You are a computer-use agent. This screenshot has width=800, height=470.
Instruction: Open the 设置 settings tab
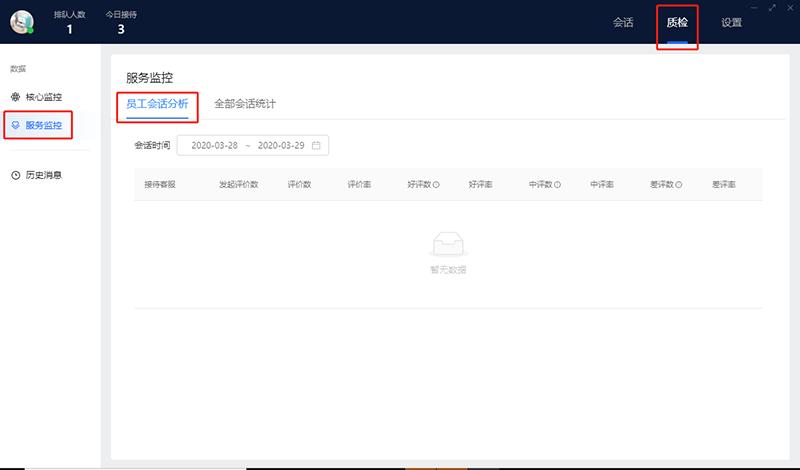pyautogui.click(x=731, y=22)
